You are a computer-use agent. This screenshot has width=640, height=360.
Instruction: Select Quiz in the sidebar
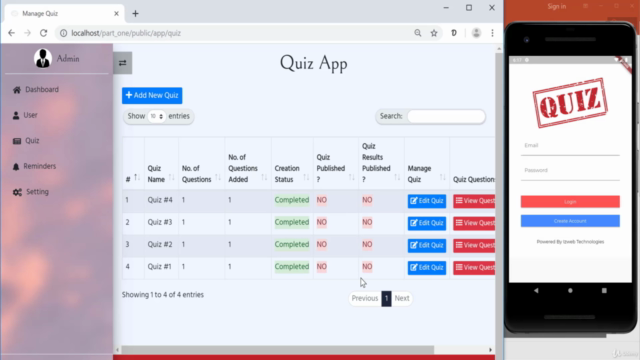pyautogui.click(x=26, y=141)
